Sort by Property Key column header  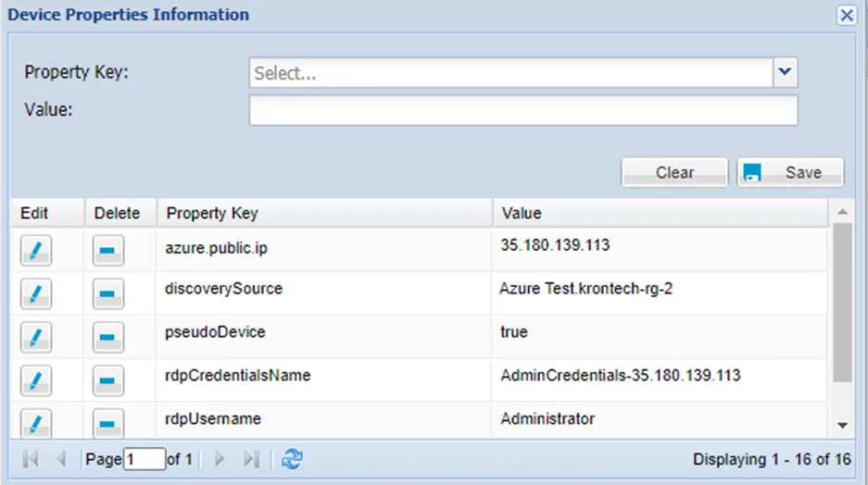pyautogui.click(x=325, y=213)
